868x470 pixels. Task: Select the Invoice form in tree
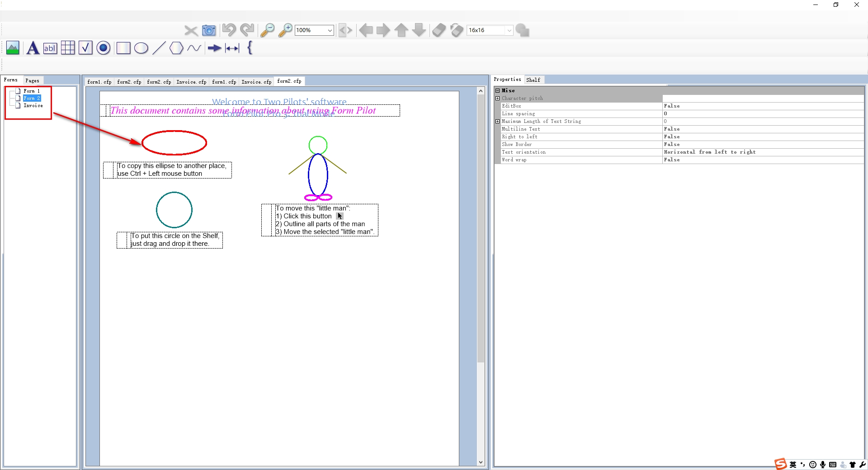[33, 105]
